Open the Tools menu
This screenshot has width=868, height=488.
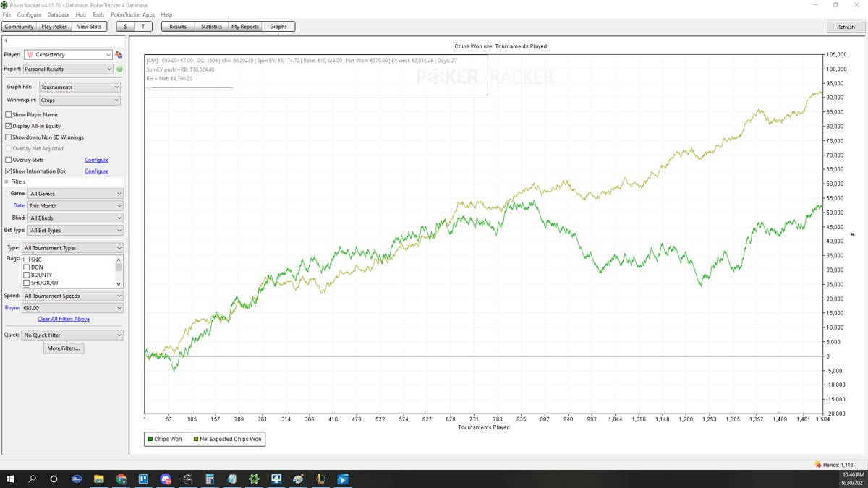click(x=98, y=14)
